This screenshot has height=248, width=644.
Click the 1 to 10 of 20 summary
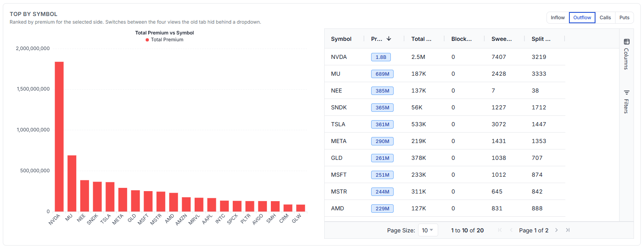coord(467,230)
